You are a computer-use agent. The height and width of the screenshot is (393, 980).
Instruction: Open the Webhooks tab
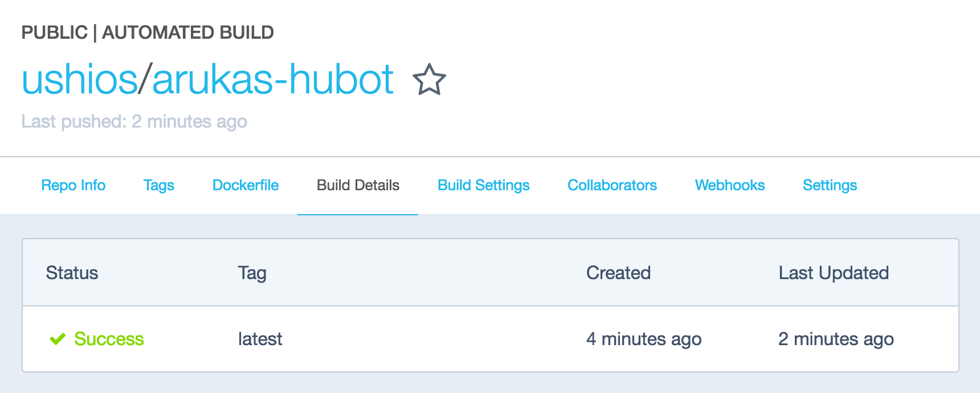pos(730,185)
